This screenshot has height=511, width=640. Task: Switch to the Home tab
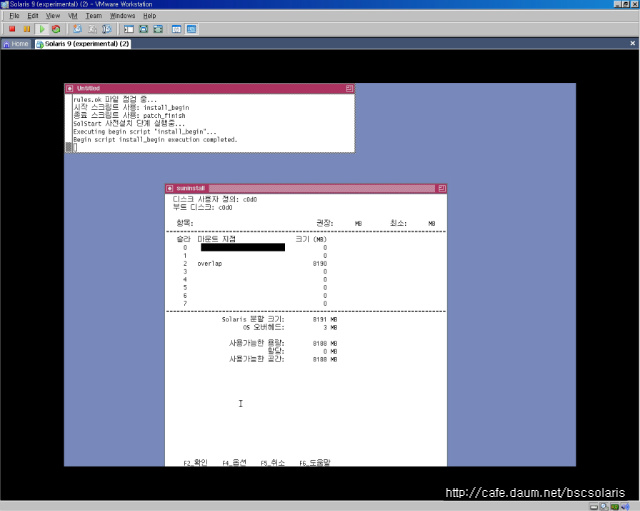pyautogui.click(x=16, y=44)
